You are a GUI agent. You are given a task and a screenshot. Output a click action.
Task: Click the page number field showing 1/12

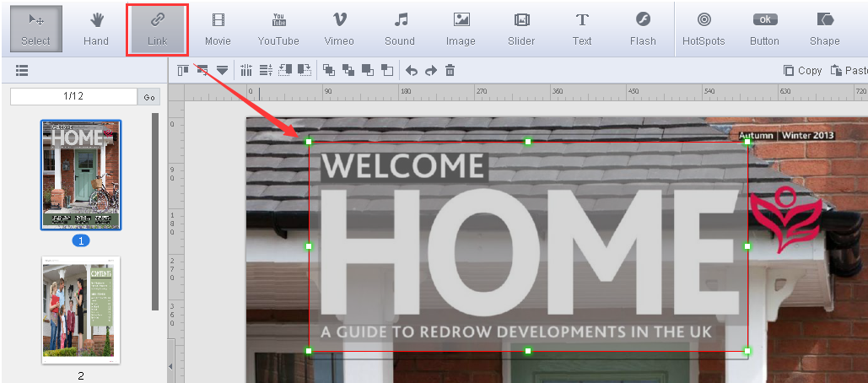pyautogui.click(x=73, y=96)
